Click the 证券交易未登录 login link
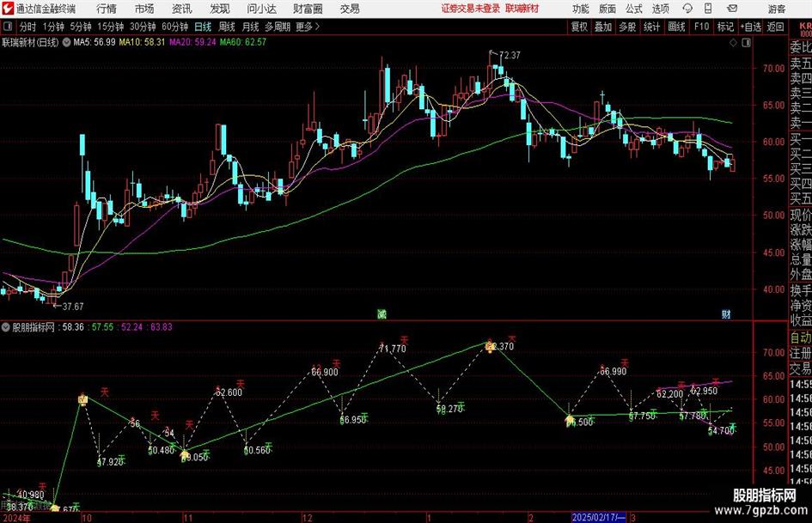 coord(471,9)
